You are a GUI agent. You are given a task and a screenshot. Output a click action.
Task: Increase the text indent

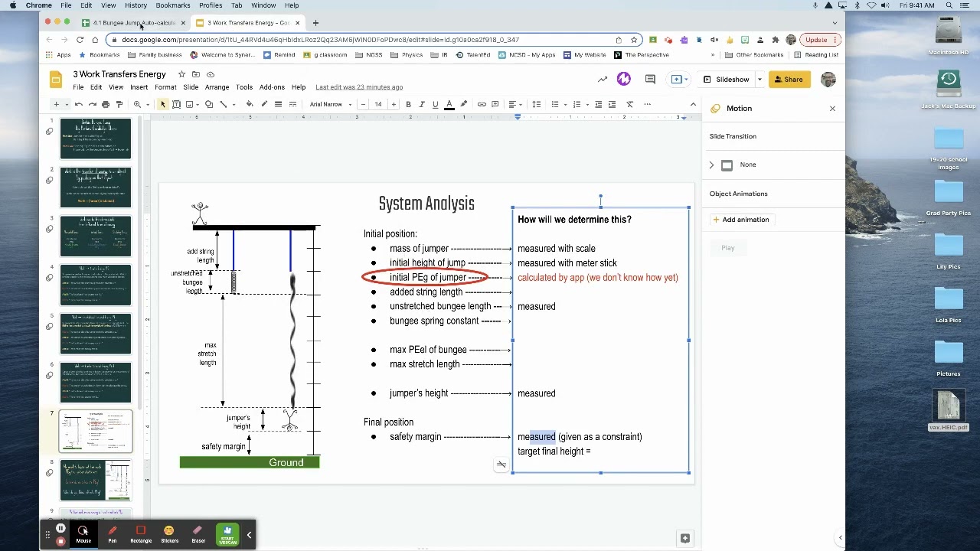(x=612, y=104)
